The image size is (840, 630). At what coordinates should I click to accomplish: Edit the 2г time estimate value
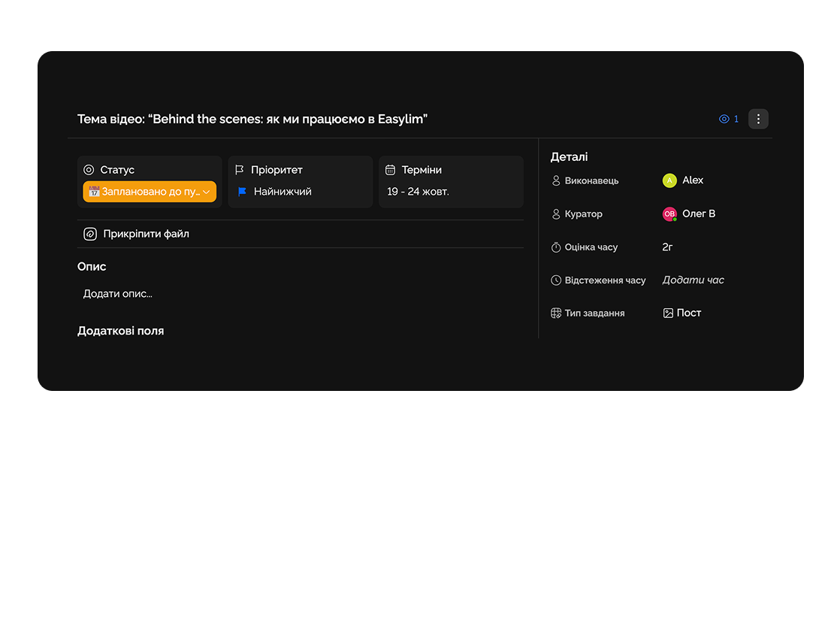tap(667, 247)
